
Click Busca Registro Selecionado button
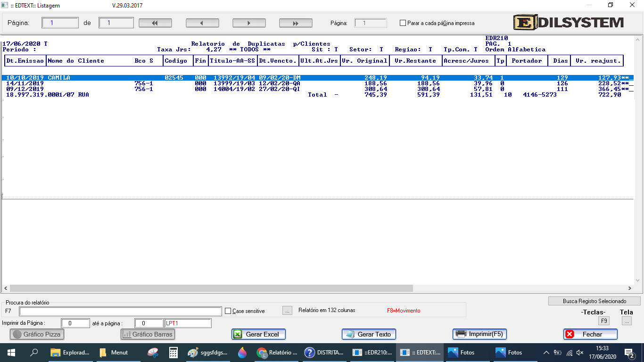pyautogui.click(x=594, y=301)
